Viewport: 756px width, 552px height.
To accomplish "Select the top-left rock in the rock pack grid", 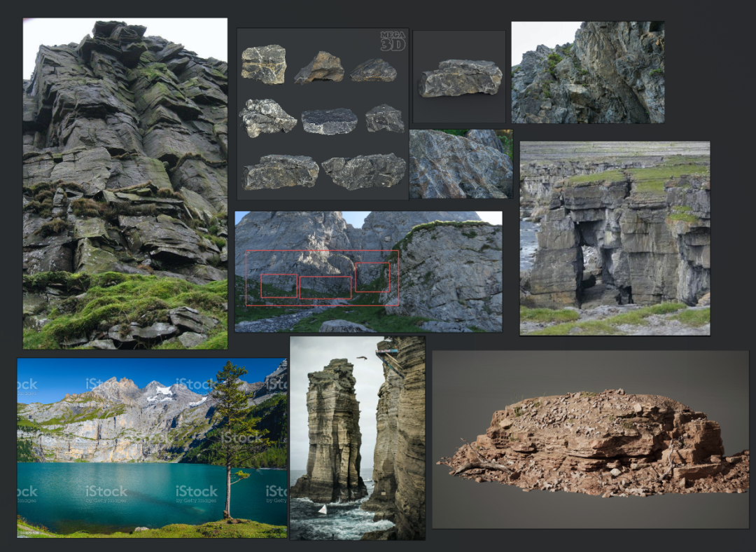I will pos(264,64).
